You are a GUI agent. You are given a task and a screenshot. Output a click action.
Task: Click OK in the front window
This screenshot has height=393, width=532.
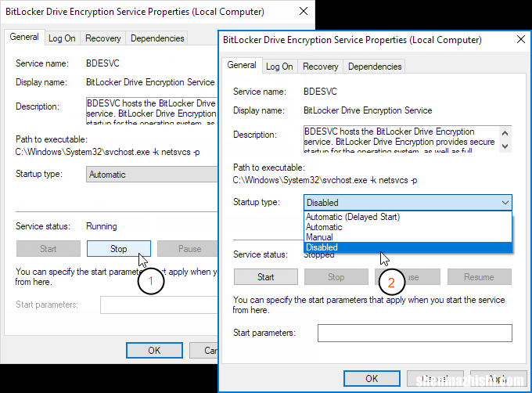pyautogui.click(x=372, y=378)
